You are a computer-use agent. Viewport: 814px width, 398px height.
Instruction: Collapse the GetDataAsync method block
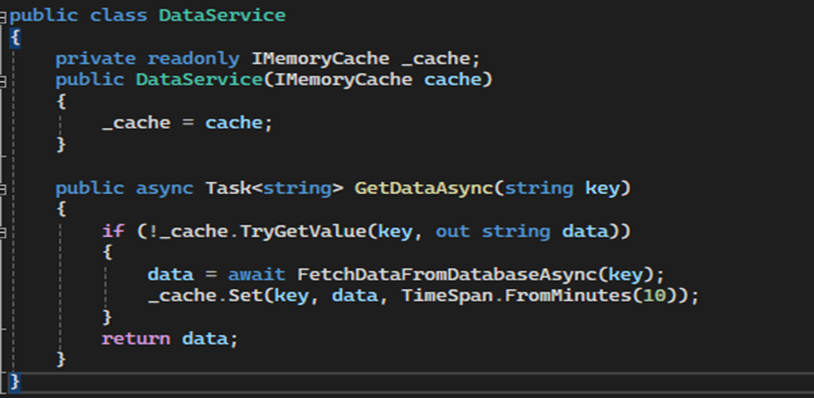tap(3, 189)
